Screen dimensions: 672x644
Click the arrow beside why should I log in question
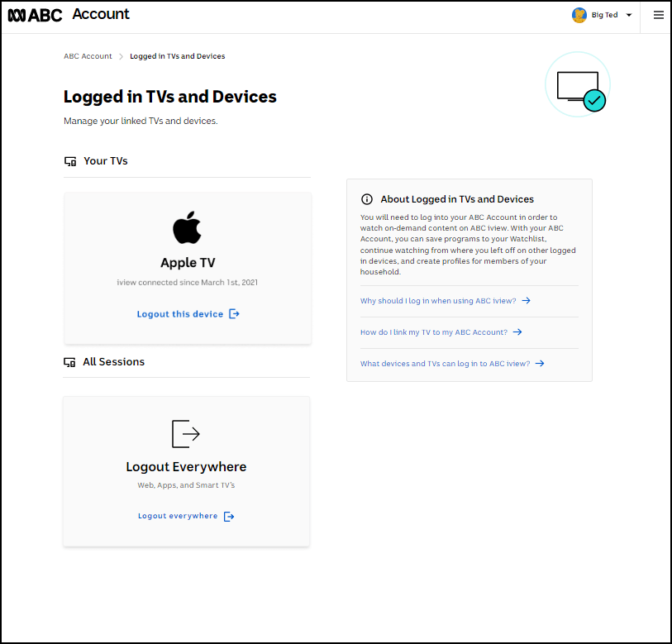pos(527,301)
